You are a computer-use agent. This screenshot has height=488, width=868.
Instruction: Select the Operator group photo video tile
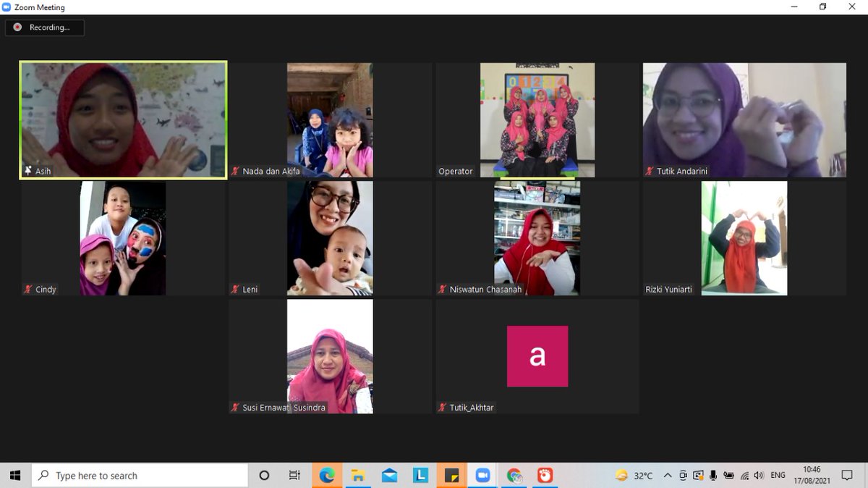[x=537, y=119]
